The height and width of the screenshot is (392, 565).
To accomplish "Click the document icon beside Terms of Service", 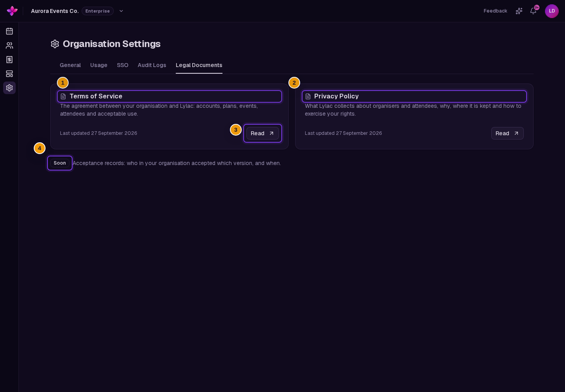I will tap(63, 96).
